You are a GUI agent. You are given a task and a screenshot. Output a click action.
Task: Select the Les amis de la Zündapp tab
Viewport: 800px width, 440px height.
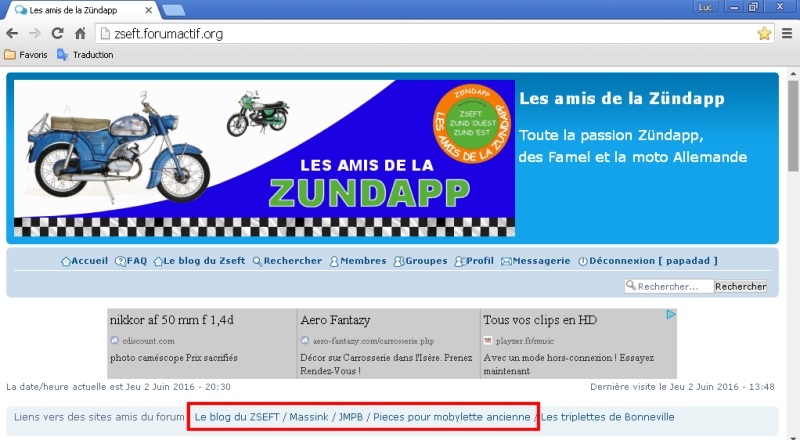click(82, 10)
